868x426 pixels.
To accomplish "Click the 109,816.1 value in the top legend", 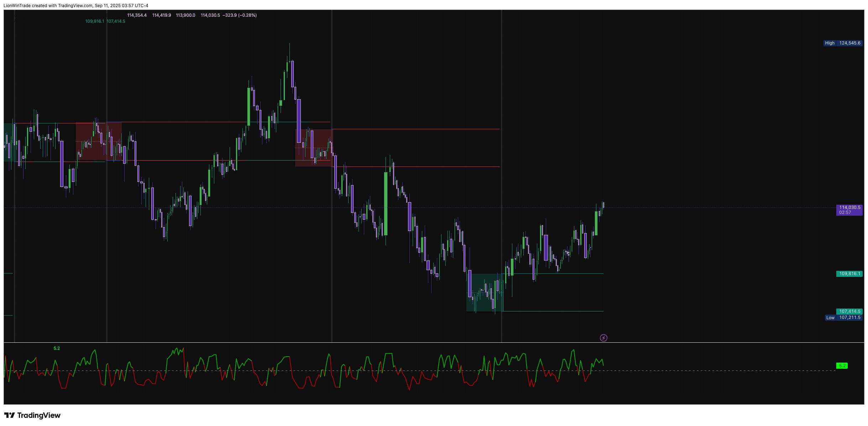I will 95,21.
